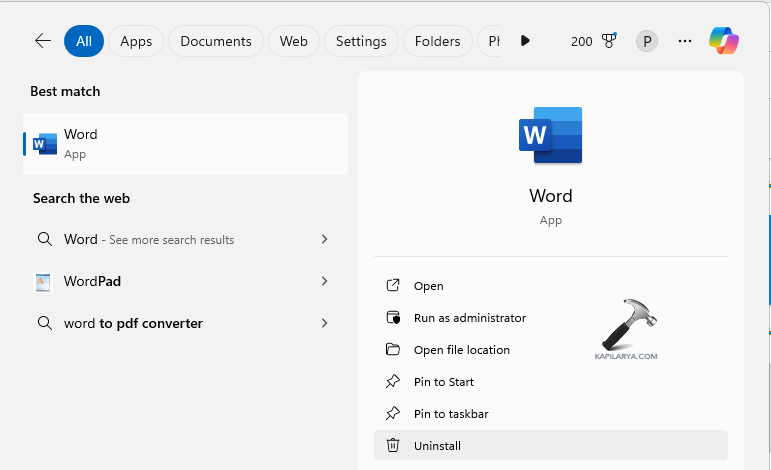771x470 pixels.
Task: Click the WordPad icon in results
Action: [43, 282]
